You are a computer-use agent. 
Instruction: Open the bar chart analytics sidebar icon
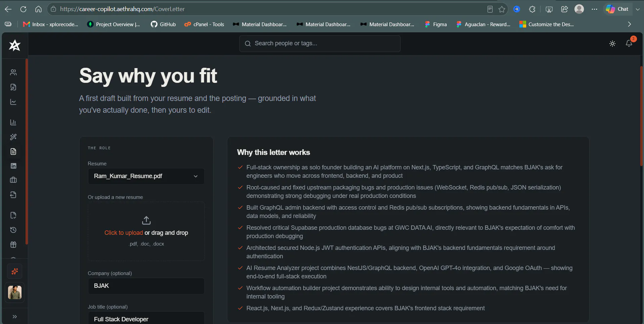click(13, 122)
